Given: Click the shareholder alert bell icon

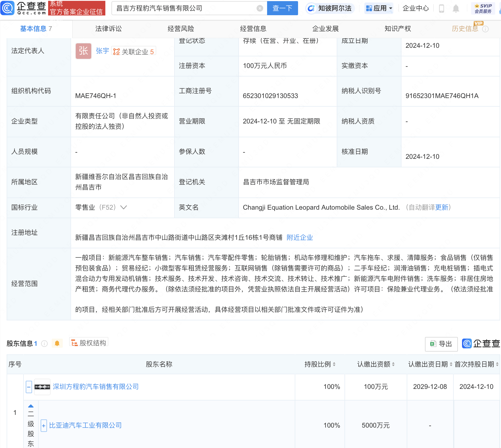Looking at the screenshot, I should 57,343.
